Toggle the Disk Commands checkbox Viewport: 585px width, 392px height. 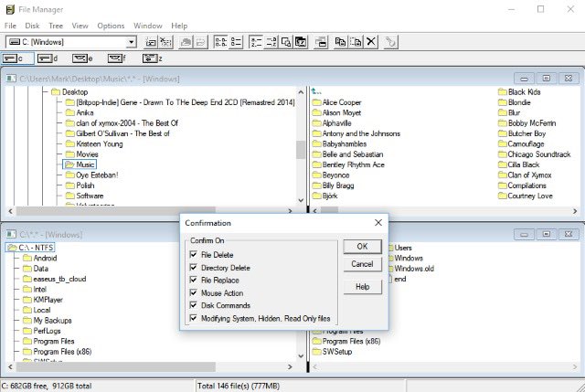click(x=193, y=305)
